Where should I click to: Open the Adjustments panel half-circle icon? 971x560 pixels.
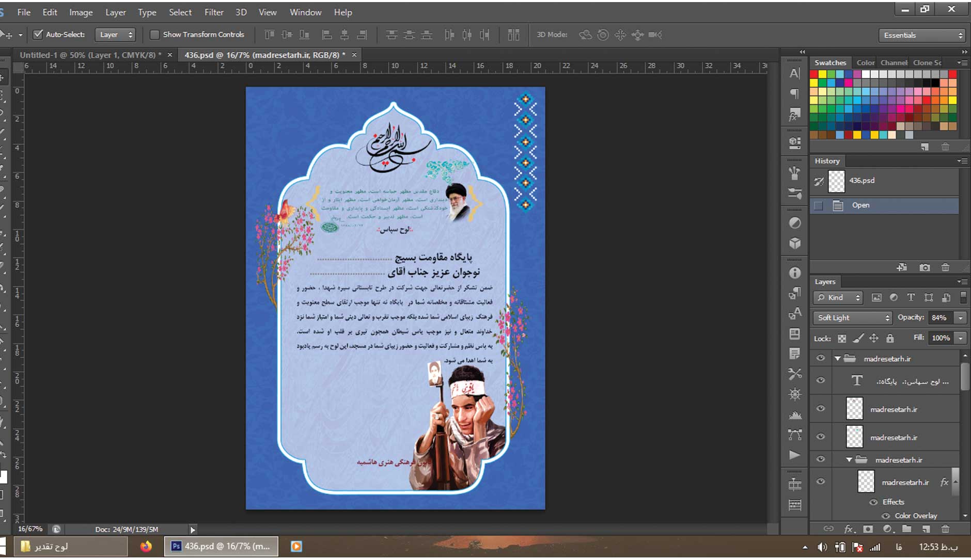pyautogui.click(x=795, y=223)
